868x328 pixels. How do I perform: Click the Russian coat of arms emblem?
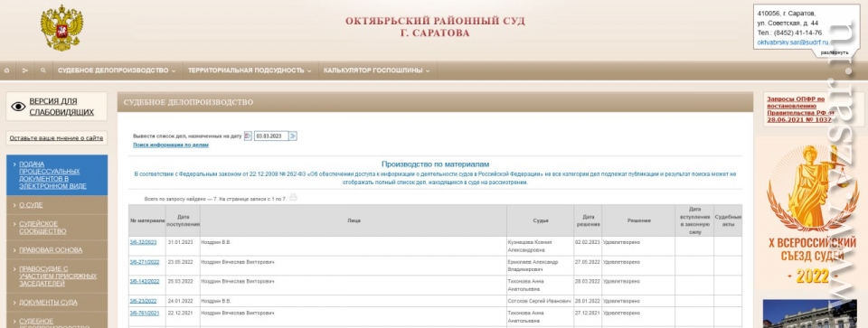click(61, 28)
